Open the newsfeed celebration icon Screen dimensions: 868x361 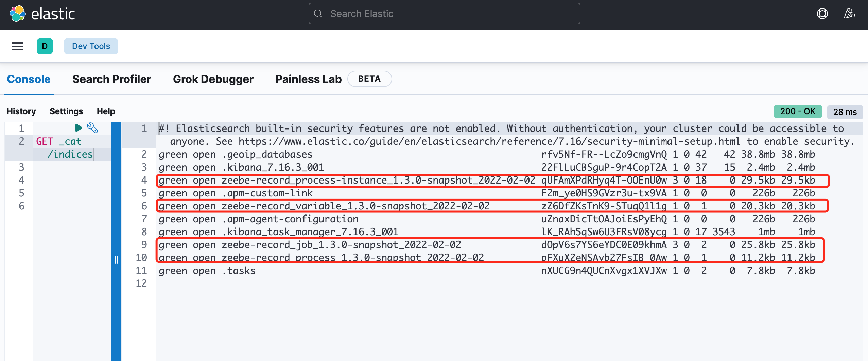[x=850, y=14]
